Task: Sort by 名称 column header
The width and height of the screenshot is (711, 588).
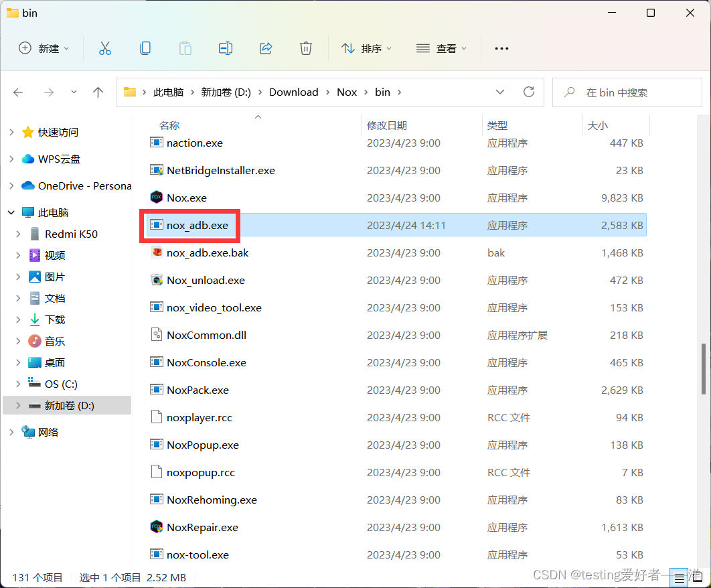Action: point(169,126)
